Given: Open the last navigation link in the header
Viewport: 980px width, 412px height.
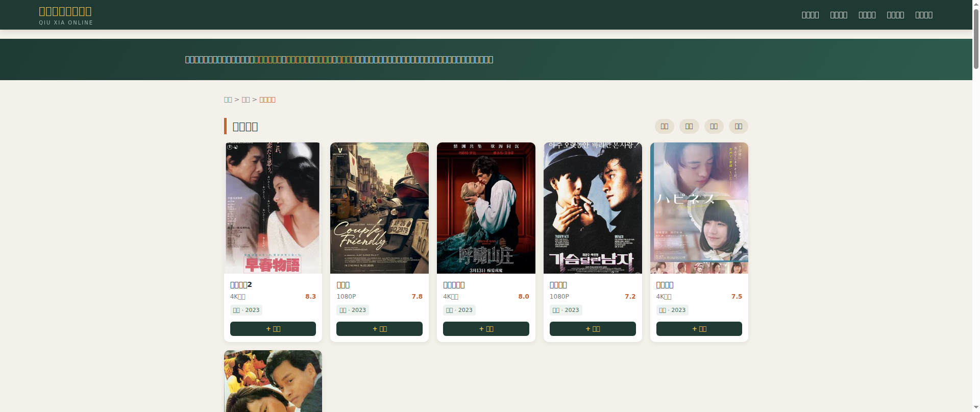Looking at the screenshot, I should [924, 15].
